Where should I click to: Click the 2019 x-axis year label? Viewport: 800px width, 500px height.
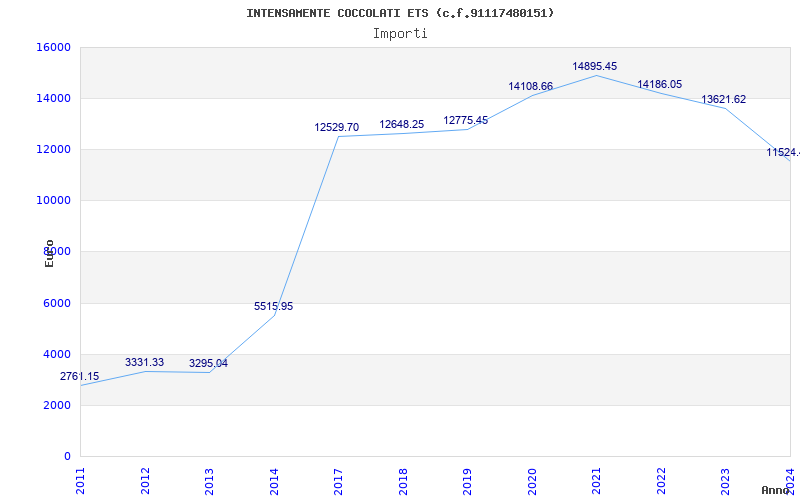click(x=468, y=481)
